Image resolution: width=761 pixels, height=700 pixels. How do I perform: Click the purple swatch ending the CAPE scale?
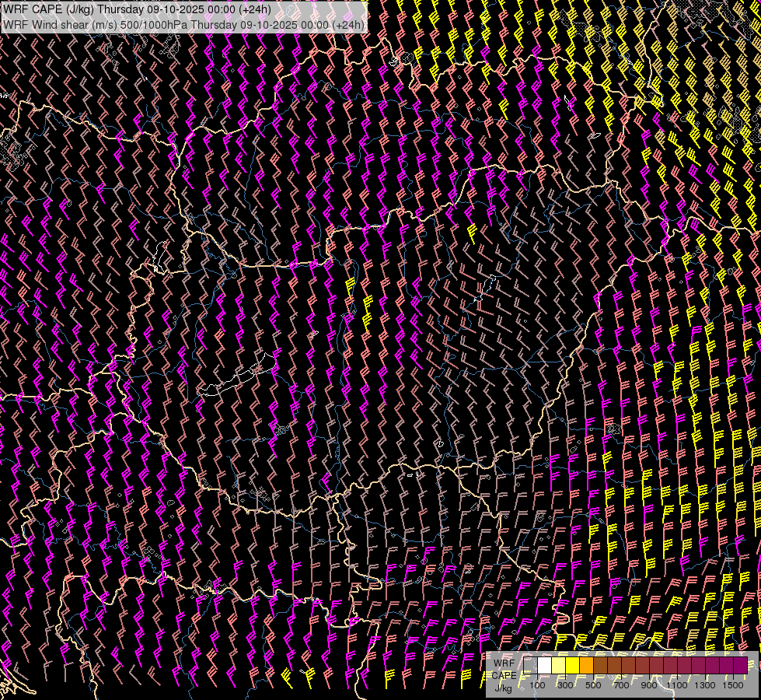tap(740, 665)
